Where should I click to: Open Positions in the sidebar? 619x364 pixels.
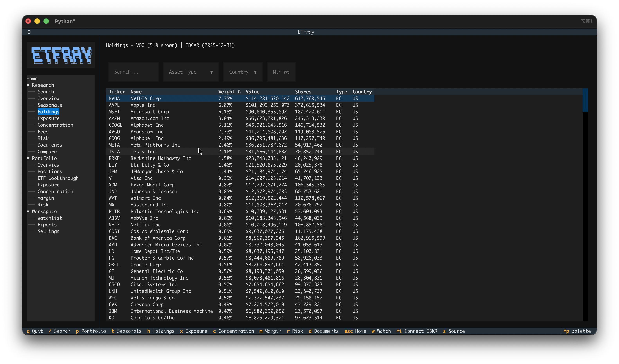click(50, 172)
